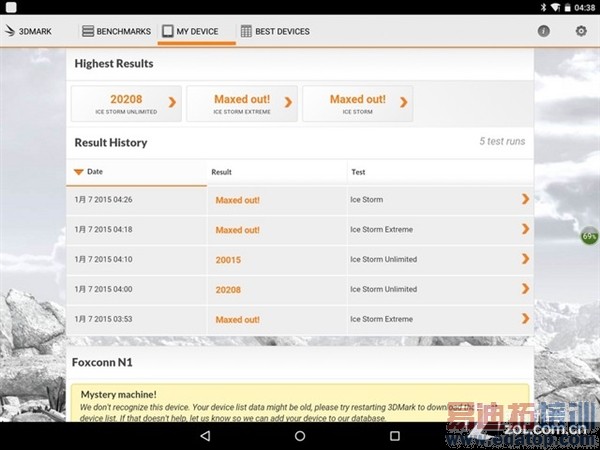Click Maxed out! result for 03:53 run
This screenshot has width=600, height=450.
238,320
